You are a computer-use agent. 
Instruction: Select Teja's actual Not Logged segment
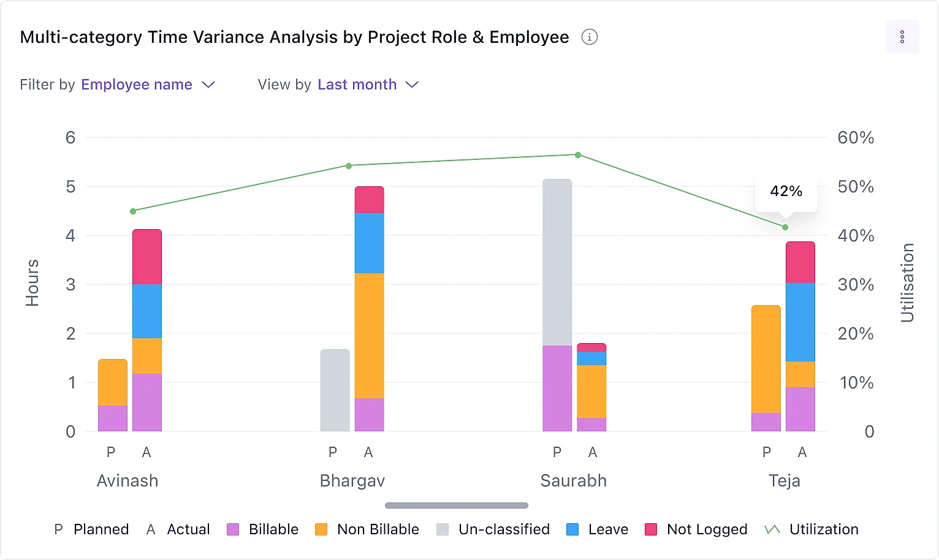[800, 262]
